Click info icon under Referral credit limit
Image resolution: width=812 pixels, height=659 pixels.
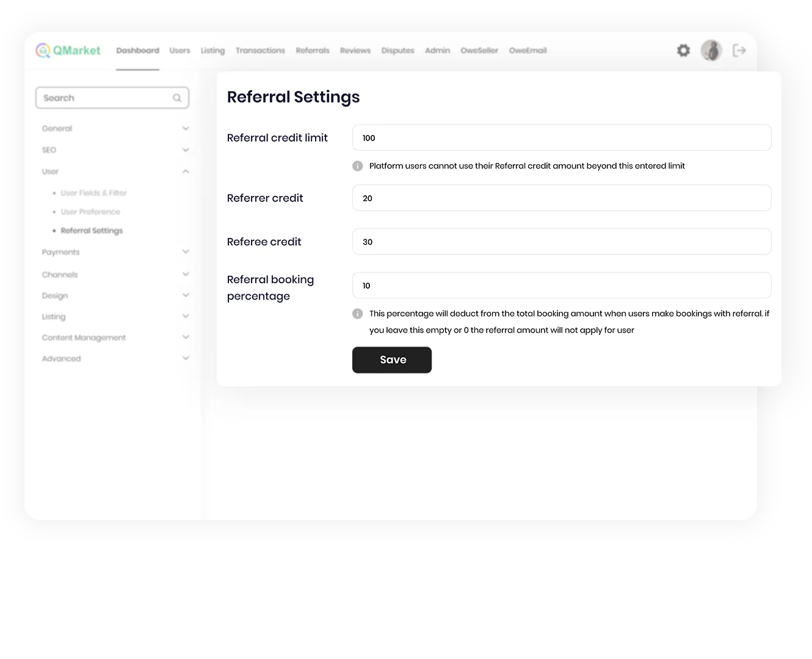click(x=358, y=166)
